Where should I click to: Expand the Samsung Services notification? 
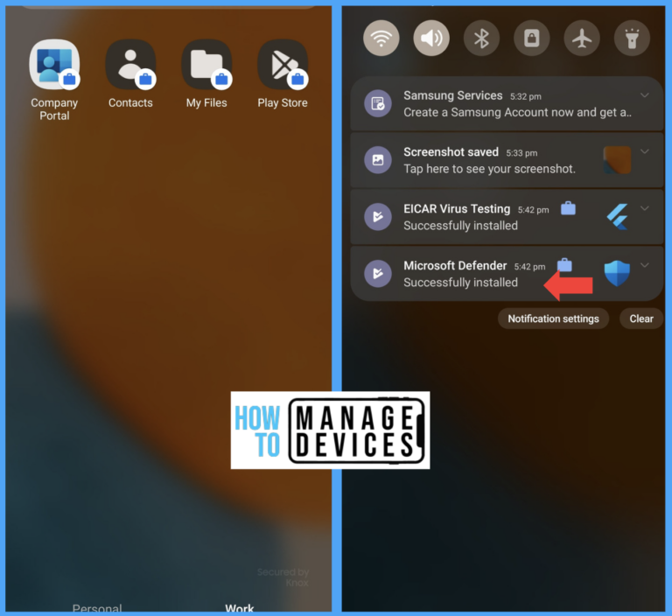tap(645, 95)
